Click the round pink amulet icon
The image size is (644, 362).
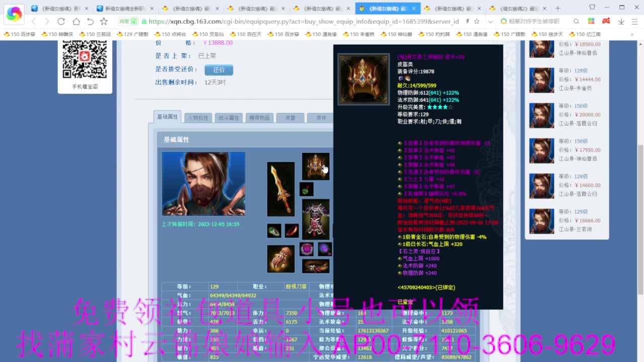click(x=306, y=249)
